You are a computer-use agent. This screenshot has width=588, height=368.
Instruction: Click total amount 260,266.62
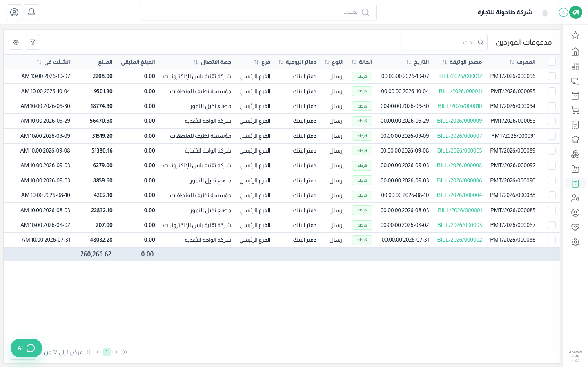click(x=96, y=254)
